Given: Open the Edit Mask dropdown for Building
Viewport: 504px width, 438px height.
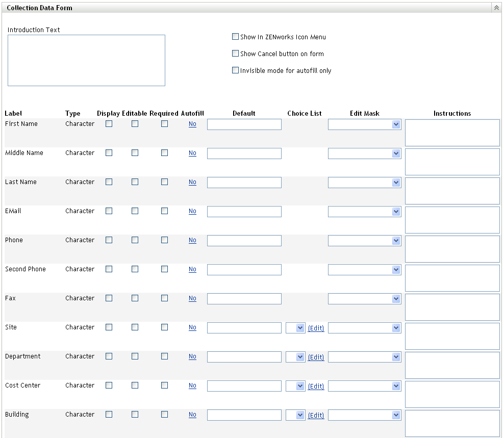Looking at the screenshot, I should (396, 415).
